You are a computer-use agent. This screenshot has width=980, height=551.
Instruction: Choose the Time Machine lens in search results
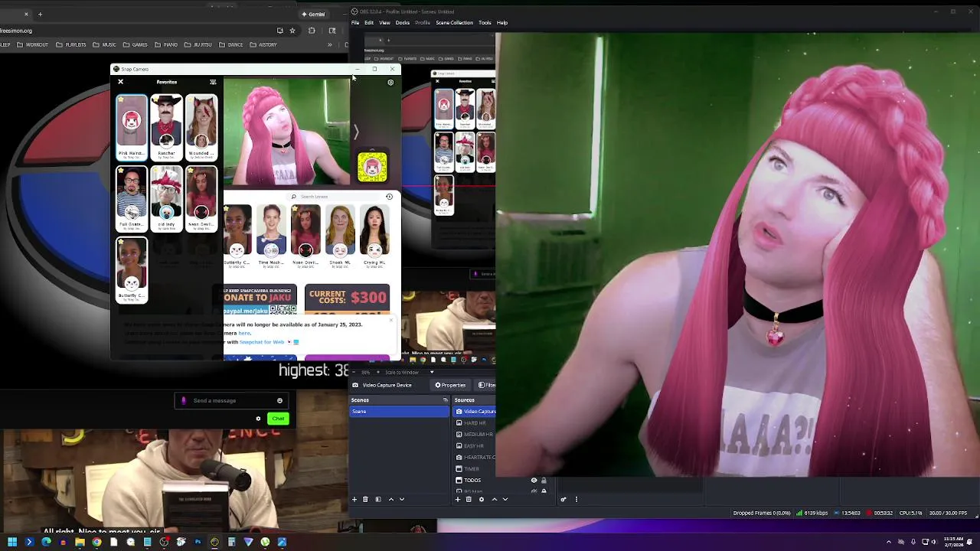pos(271,236)
